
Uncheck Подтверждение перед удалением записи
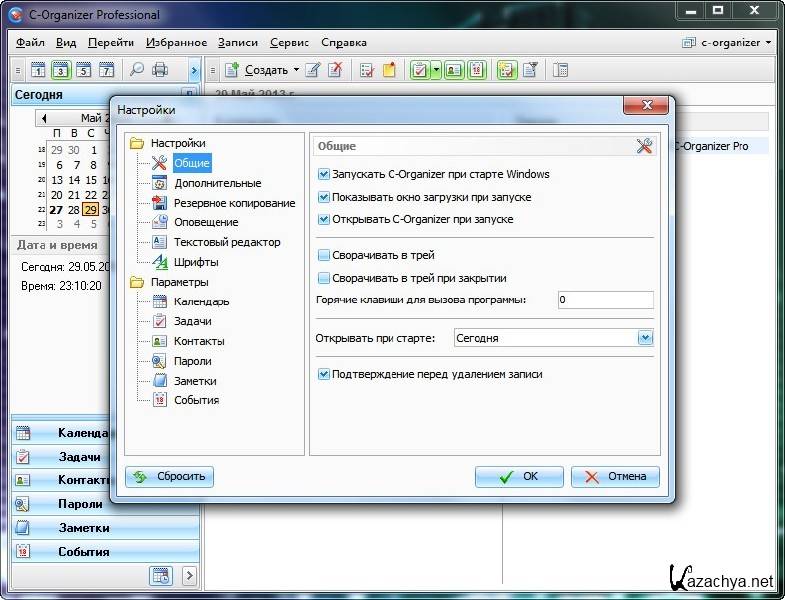[324, 375]
